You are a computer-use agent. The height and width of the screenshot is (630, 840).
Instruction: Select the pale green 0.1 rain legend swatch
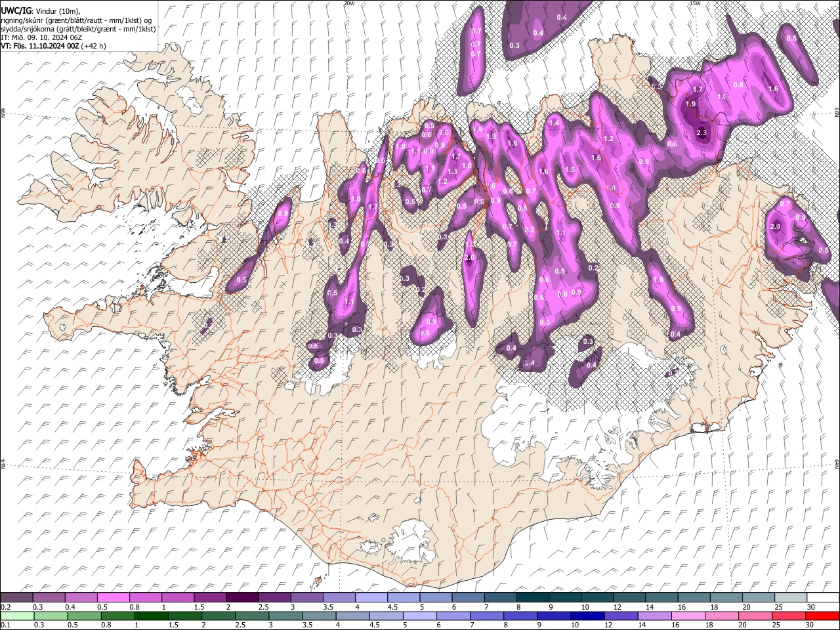(x=16, y=616)
